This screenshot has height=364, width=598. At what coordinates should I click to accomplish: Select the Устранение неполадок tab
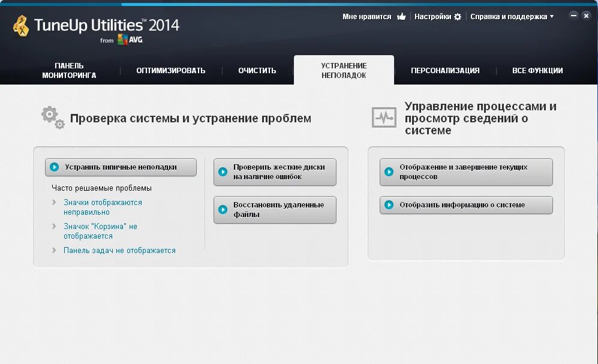tap(344, 71)
